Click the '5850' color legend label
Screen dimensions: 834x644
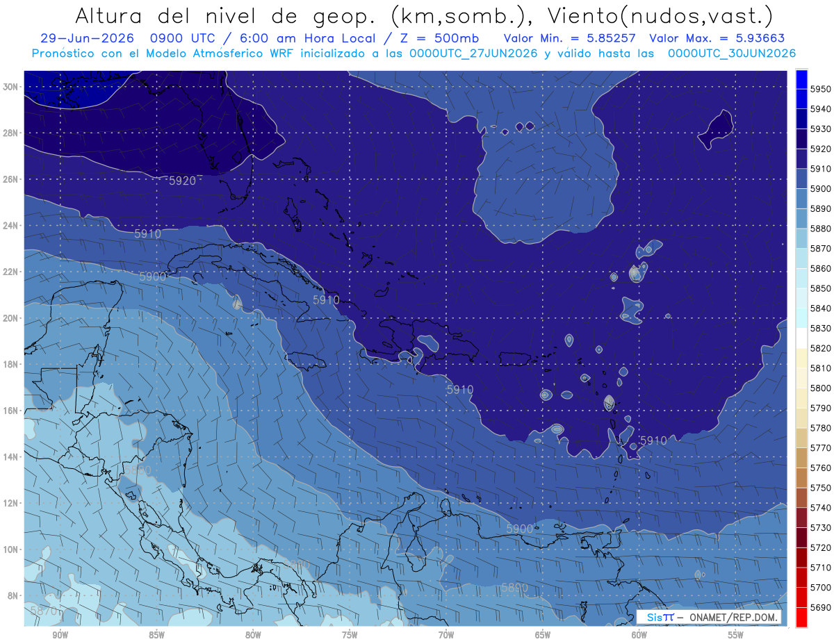click(x=820, y=288)
